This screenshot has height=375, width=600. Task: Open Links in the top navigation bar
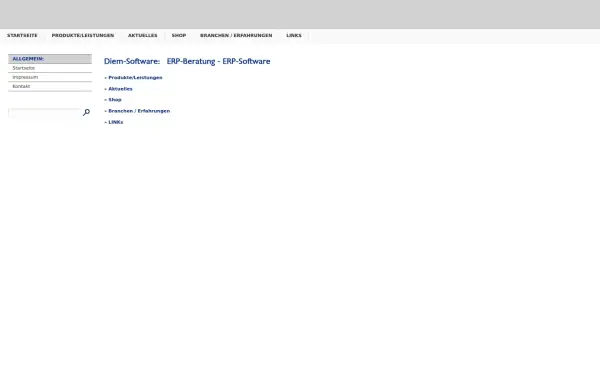[x=294, y=35]
